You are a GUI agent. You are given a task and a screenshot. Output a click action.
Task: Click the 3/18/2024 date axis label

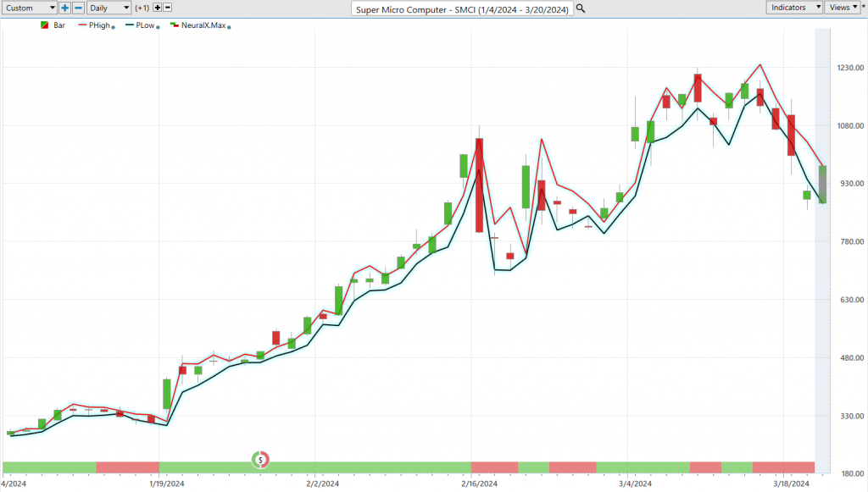pos(791,484)
